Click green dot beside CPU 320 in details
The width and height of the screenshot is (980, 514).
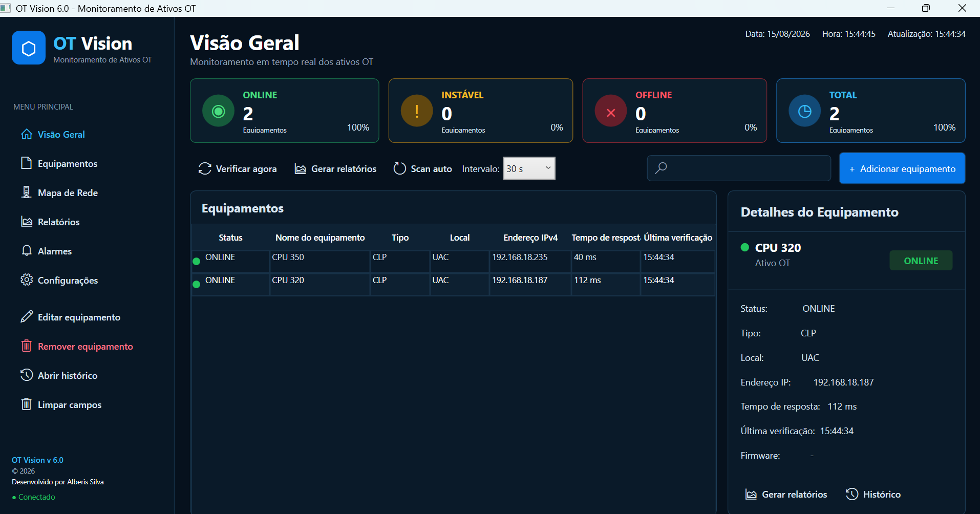coord(745,247)
